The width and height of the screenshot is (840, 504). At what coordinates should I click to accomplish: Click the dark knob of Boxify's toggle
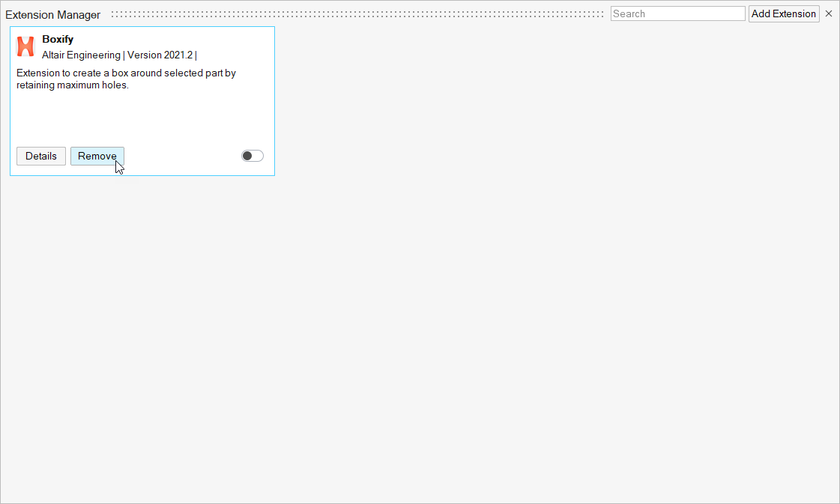(247, 156)
